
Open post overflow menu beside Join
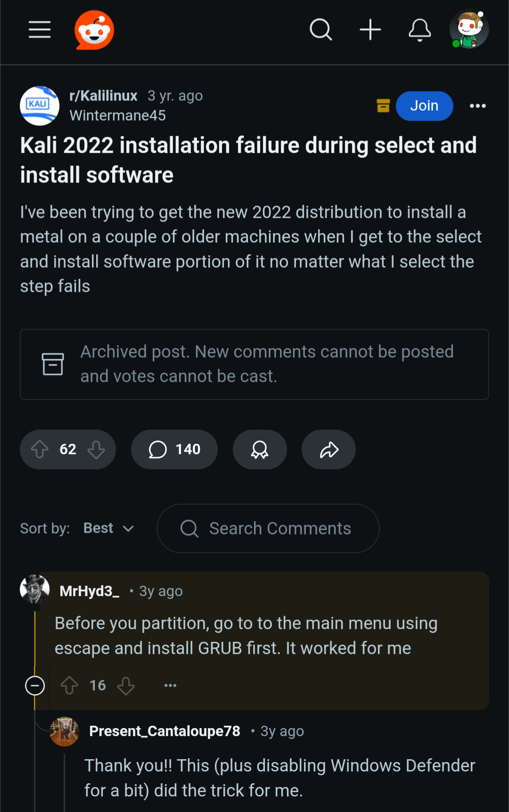tap(477, 106)
